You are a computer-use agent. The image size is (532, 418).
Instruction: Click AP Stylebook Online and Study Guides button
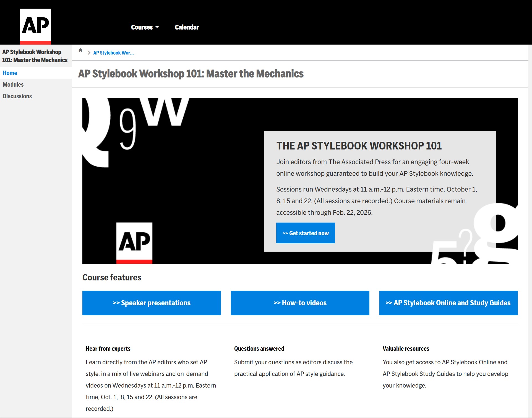coord(448,303)
